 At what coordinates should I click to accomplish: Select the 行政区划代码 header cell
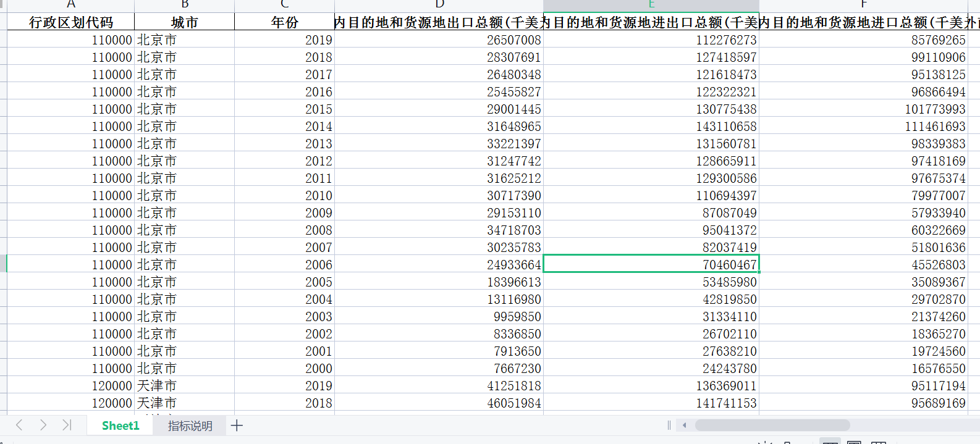[71, 22]
